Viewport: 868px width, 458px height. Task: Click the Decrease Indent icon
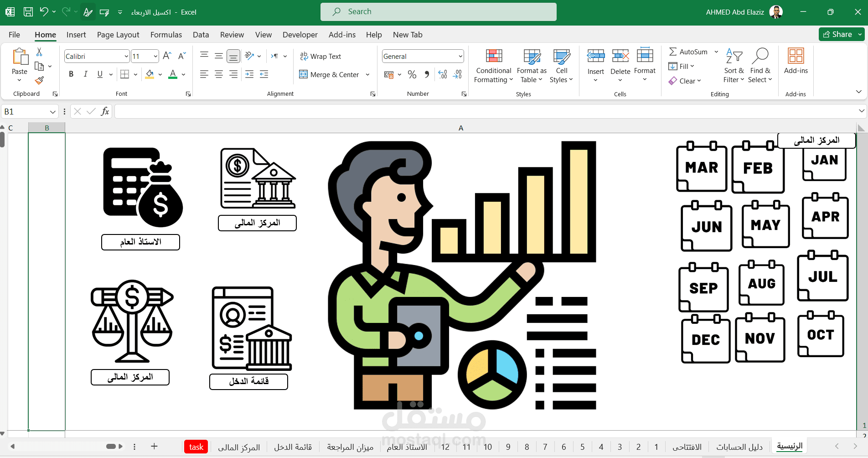249,74
